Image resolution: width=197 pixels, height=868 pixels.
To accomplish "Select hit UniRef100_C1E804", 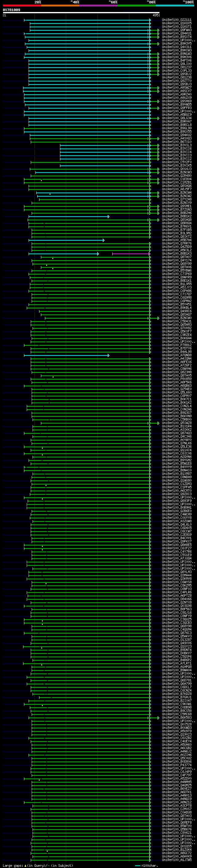I will [176, 179].
